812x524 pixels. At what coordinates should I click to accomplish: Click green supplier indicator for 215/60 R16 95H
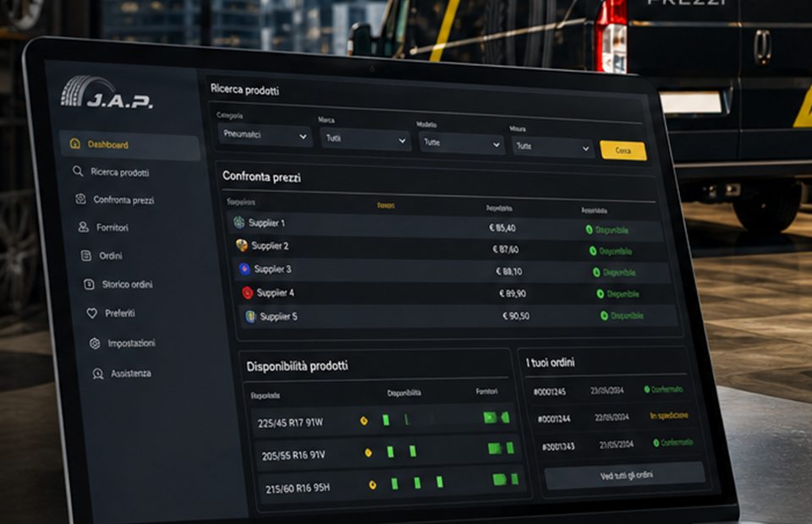point(505,479)
